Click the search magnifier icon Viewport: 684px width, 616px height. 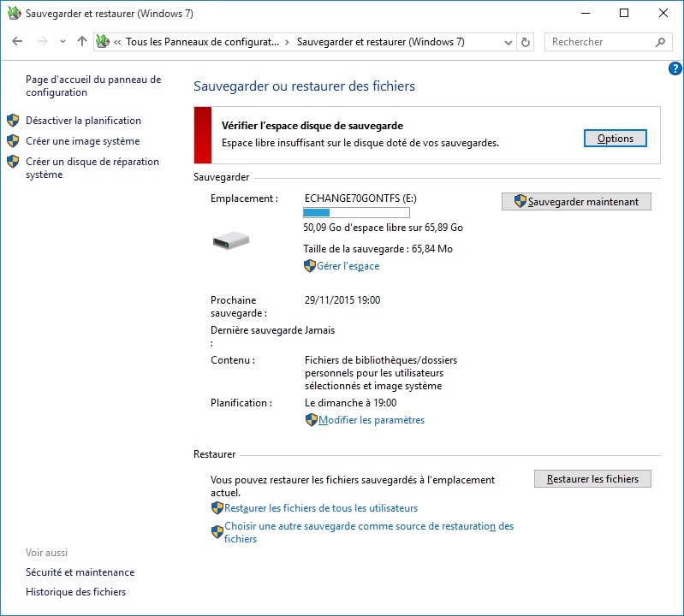point(660,42)
